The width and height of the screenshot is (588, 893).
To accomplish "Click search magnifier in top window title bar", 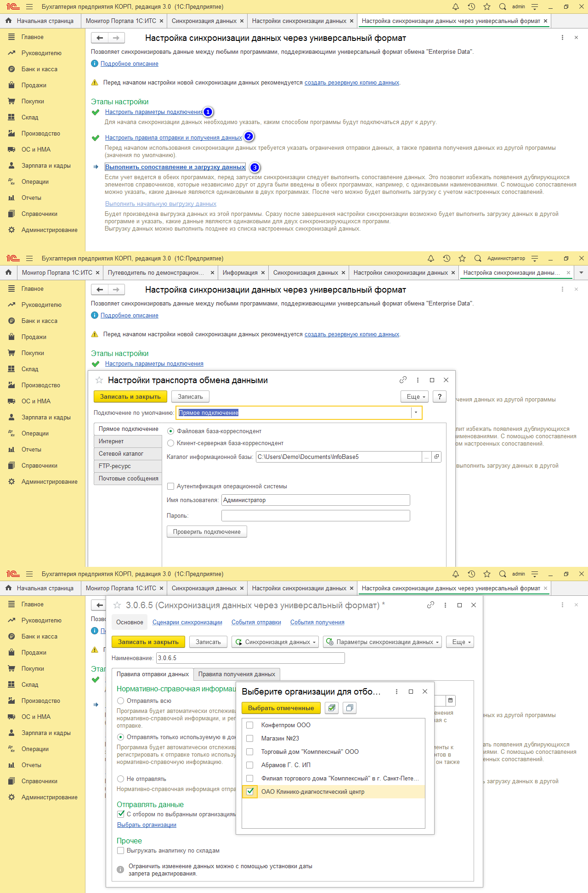I will tap(503, 7).
